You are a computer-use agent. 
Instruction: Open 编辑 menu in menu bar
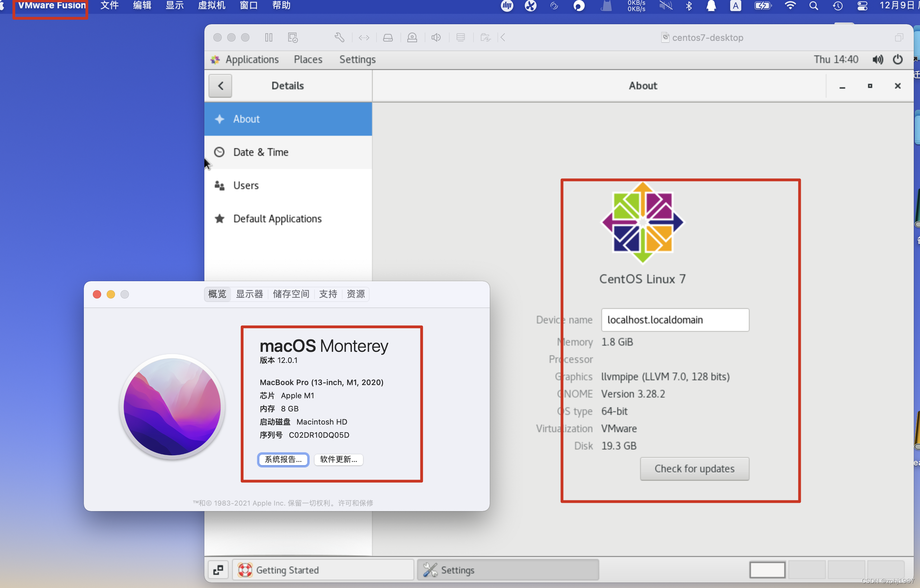pos(142,5)
